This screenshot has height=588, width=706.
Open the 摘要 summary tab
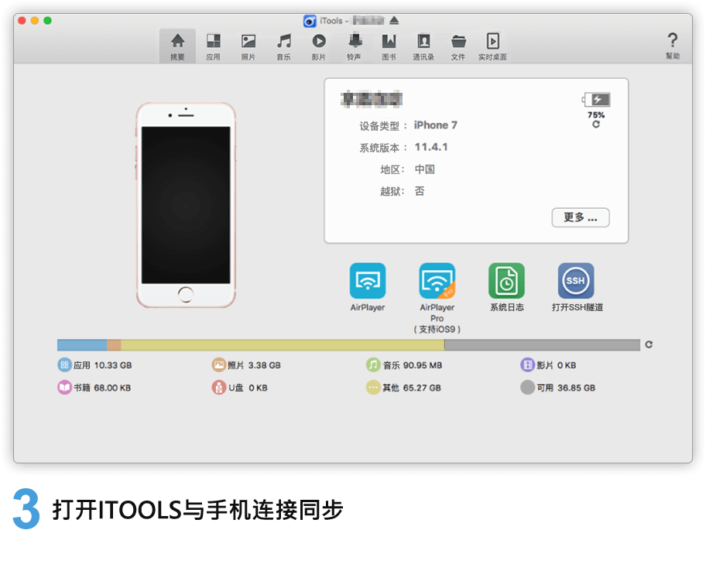tap(177, 46)
